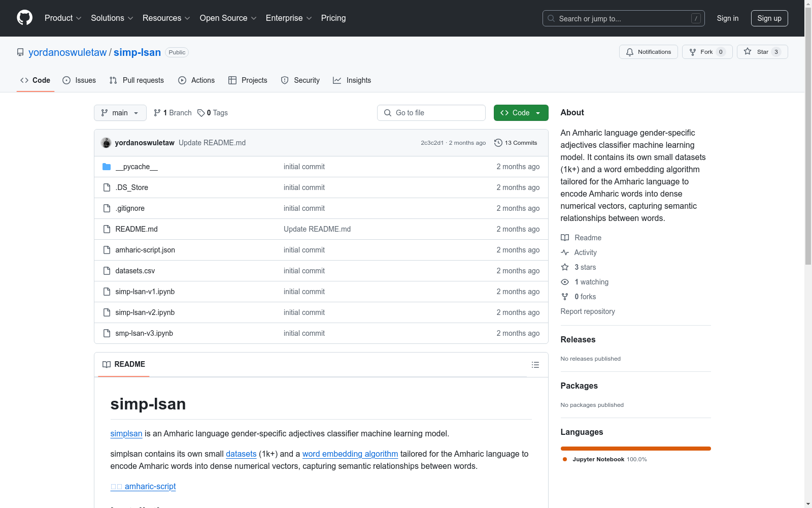Open the 13 Commits history link
The image size is (812, 508).
(x=516, y=143)
